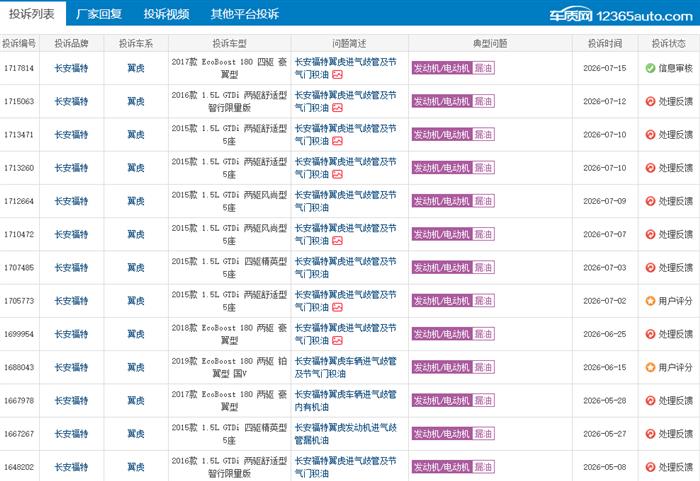The image size is (700, 481).
Task: Click 漏油 tag in row 1713471
Action: [x=483, y=134]
